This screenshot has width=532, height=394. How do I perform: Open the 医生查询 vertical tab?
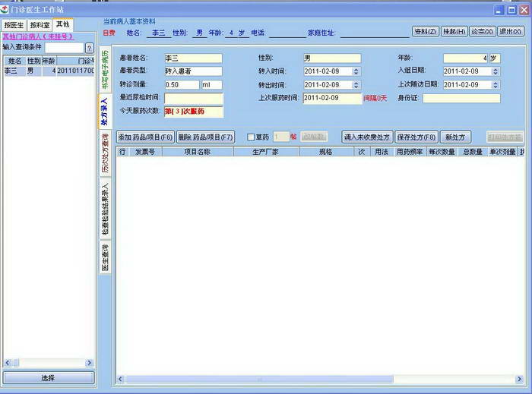click(x=105, y=257)
